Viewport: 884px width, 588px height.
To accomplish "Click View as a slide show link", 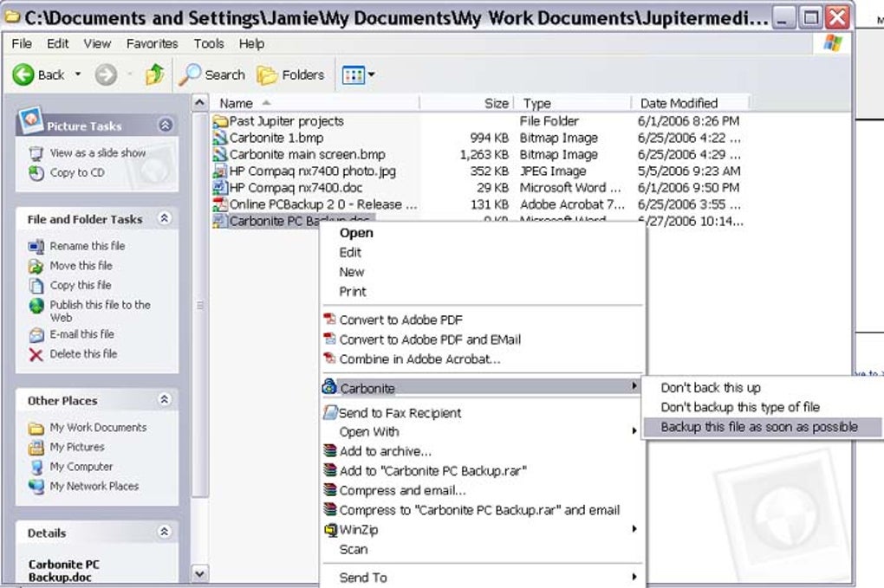I will pyautogui.click(x=98, y=153).
